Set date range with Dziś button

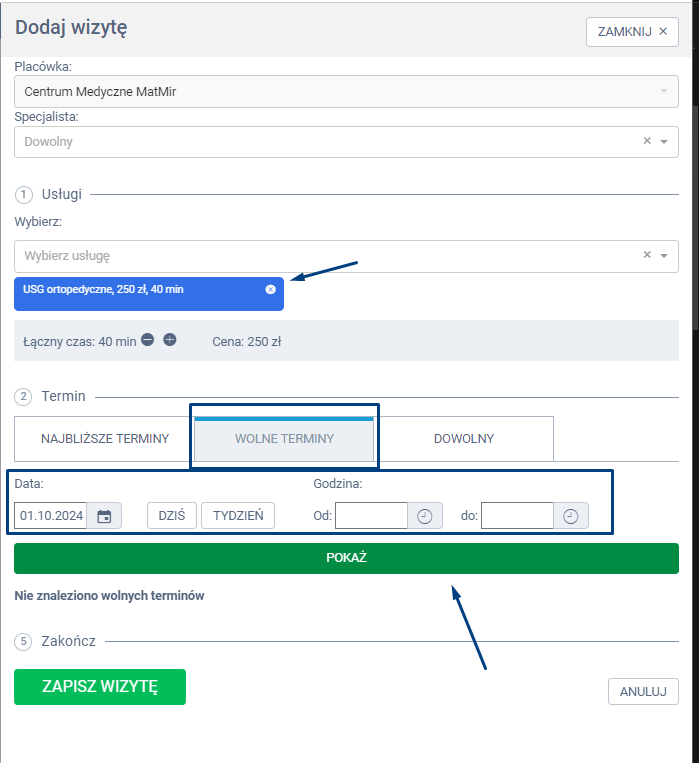point(172,516)
